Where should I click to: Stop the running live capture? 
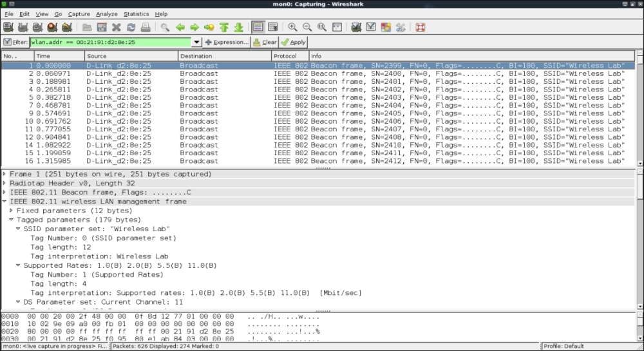tap(52, 28)
